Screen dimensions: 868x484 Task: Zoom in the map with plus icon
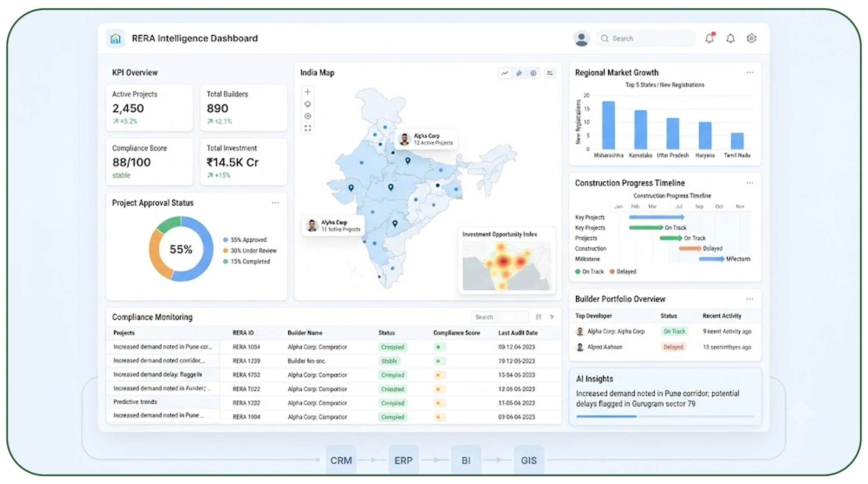308,92
